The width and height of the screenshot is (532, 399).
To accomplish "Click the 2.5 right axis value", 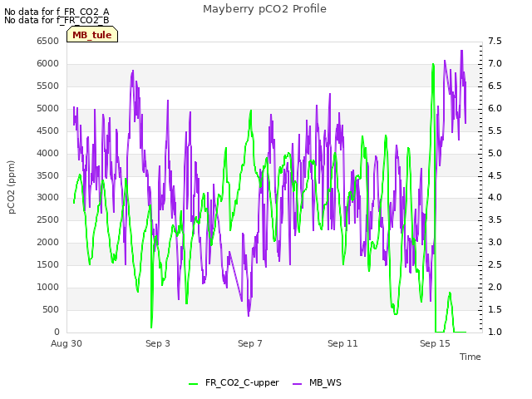I will point(495,264).
